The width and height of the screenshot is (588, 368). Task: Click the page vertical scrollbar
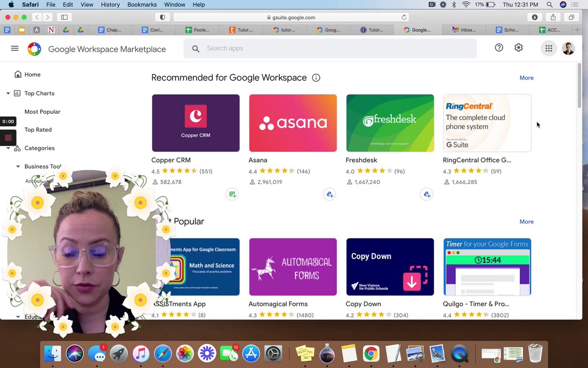pyautogui.click(x=579, y=86)
